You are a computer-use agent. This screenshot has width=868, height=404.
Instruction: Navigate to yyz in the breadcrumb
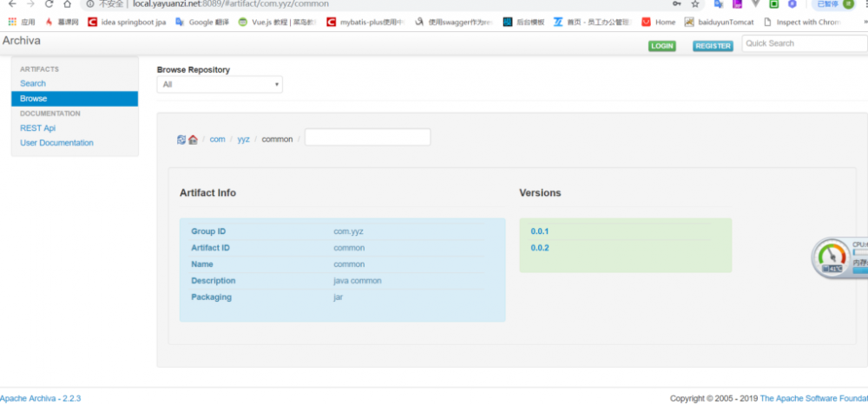tap(244, 140)
